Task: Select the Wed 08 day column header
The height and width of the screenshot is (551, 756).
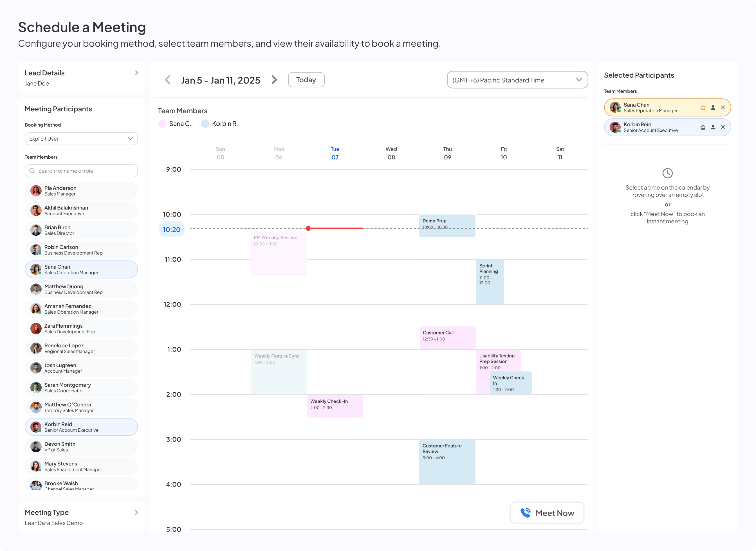Action: coord(391,153)
